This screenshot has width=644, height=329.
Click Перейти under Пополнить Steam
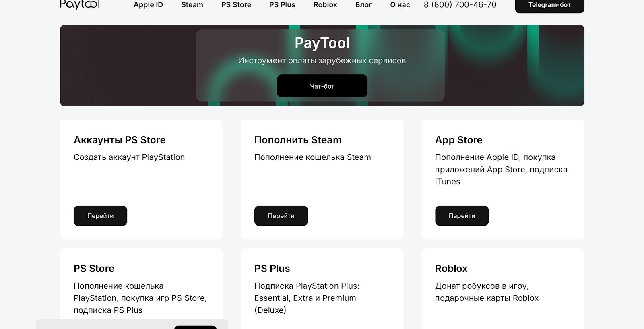(x=281, y=216)
